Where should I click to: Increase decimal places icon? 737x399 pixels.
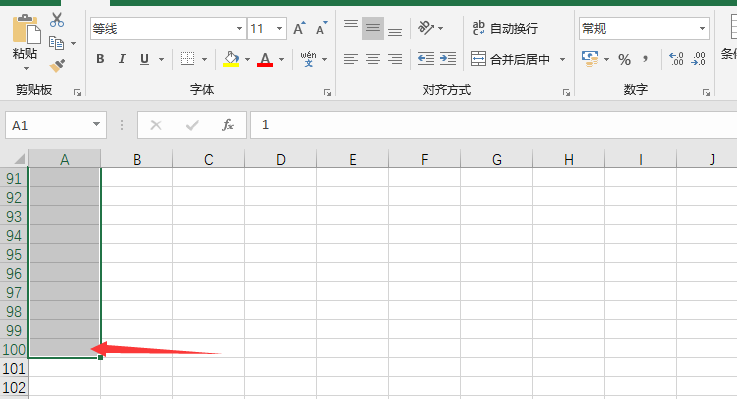point(676,59)
